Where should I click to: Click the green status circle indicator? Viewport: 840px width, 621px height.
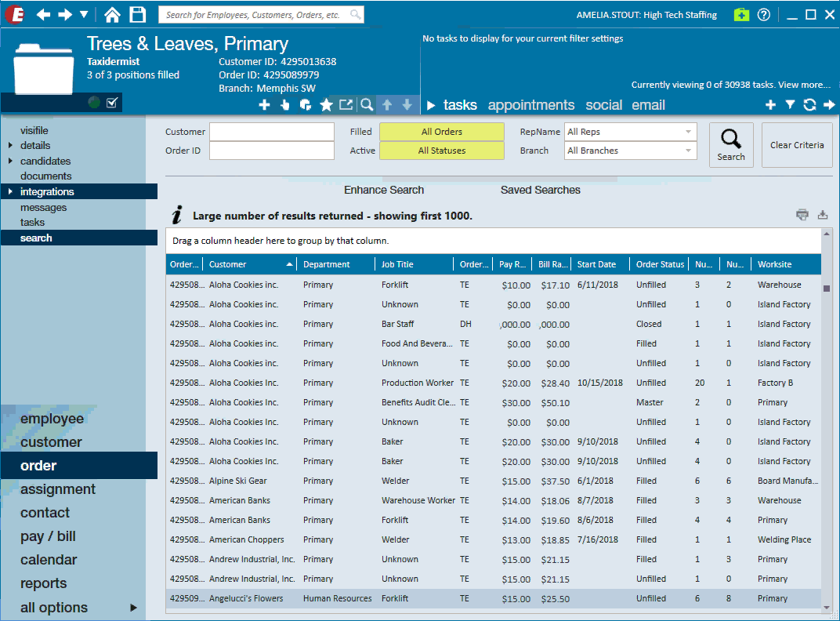point(94,103)
